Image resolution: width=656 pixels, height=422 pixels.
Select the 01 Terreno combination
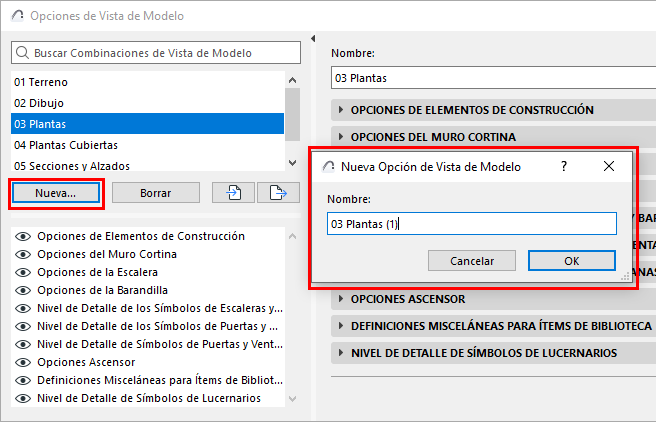(41, 82)
